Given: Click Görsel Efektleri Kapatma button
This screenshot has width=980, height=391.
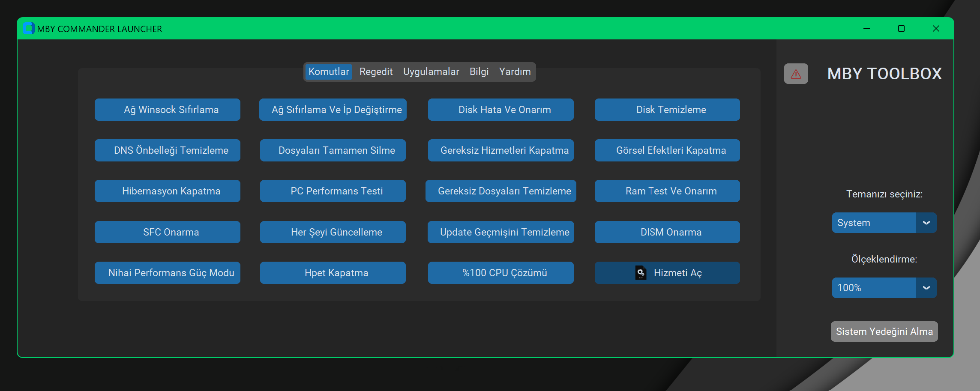Looking at the screenshot, I should coord(667,150).
